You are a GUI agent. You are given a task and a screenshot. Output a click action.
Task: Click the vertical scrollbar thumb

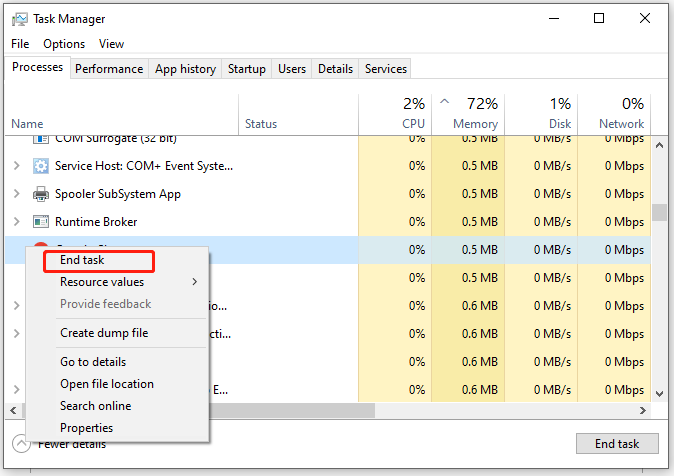[x=659, y=212]
